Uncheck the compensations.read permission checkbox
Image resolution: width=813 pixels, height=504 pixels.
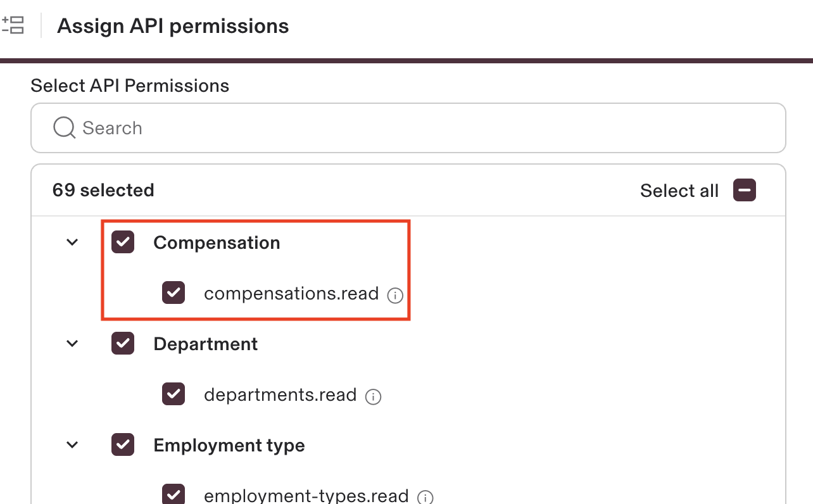[x=173, y=293]
